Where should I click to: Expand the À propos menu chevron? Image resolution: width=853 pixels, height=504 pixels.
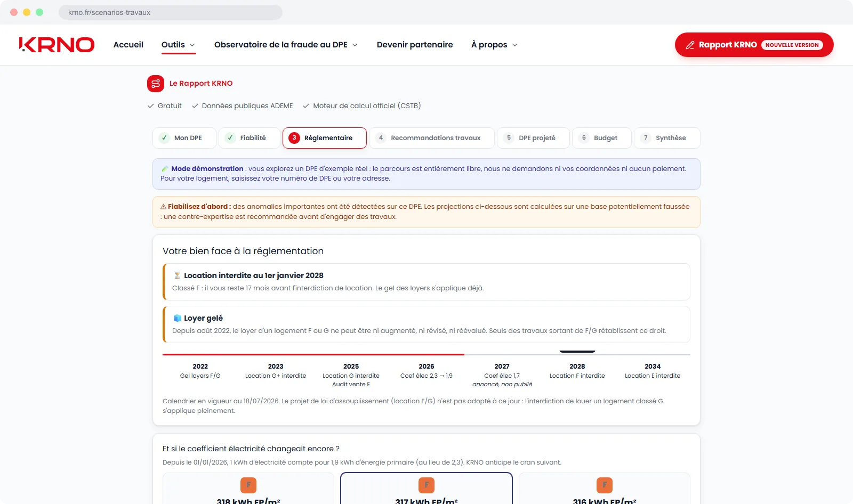(515, 45)
